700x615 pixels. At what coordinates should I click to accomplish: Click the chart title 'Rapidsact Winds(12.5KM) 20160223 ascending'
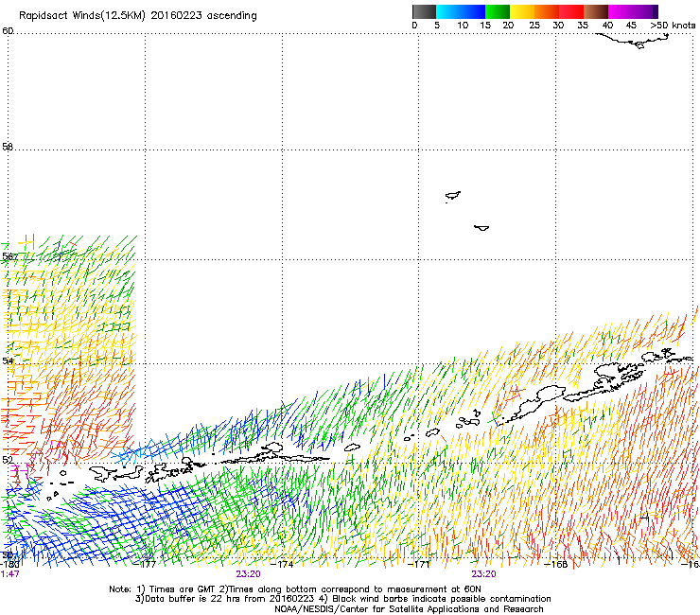point(138,16)
